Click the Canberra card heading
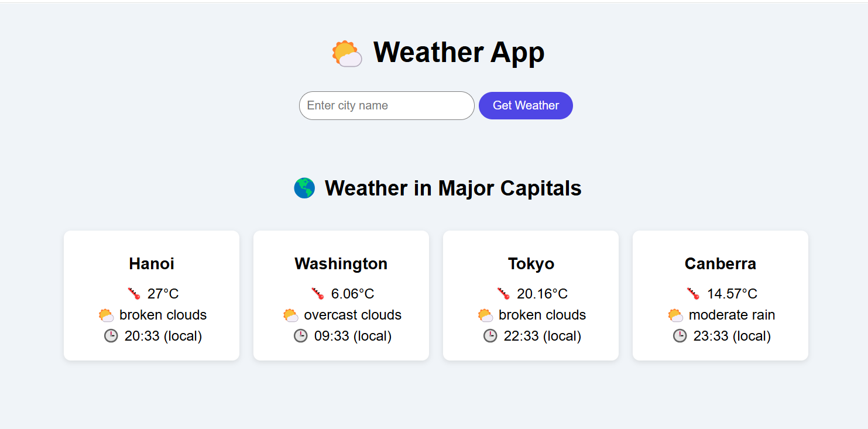This screenshot has width=868, height=429. [721, 264]
